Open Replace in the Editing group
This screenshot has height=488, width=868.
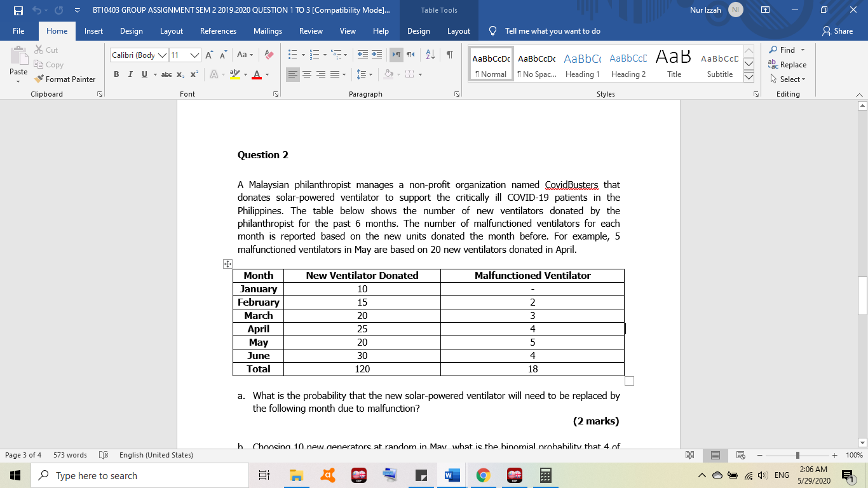pyautogui.click(x=787, y=64)
